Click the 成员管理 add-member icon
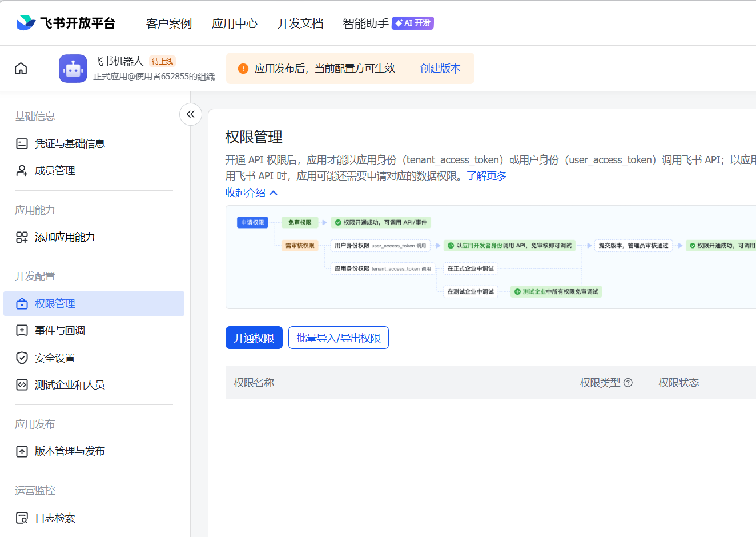Viewport: 756px width, 537px height. coord(22,170)
